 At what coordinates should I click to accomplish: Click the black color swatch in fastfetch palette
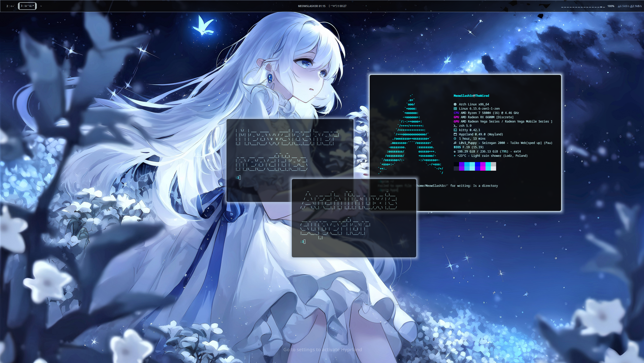456,164
